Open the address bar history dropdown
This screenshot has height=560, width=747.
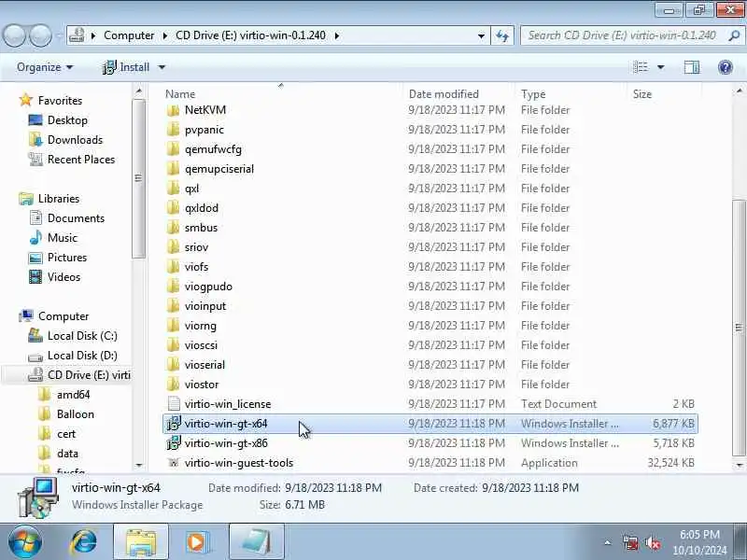point(481,35)
